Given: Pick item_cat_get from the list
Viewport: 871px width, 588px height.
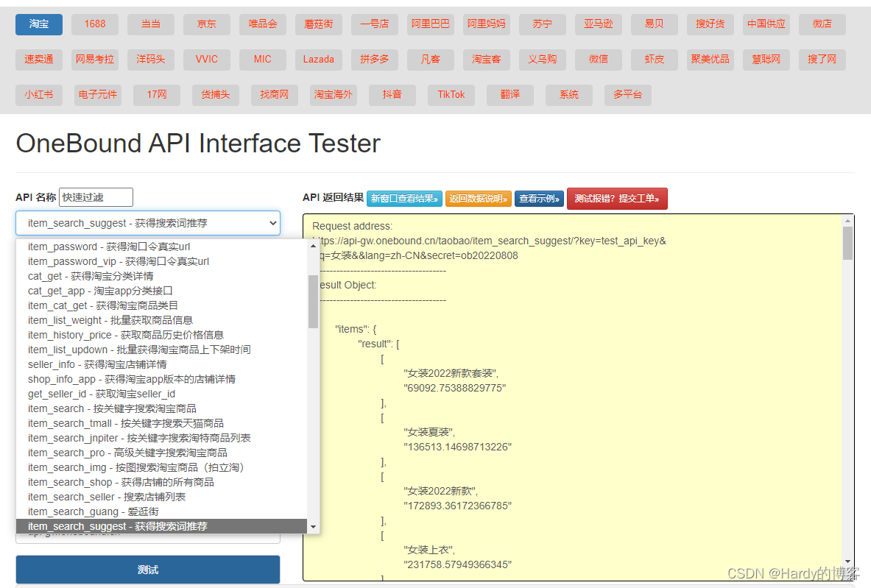Looking at the screenshot, I should click(x=162, y=305).
